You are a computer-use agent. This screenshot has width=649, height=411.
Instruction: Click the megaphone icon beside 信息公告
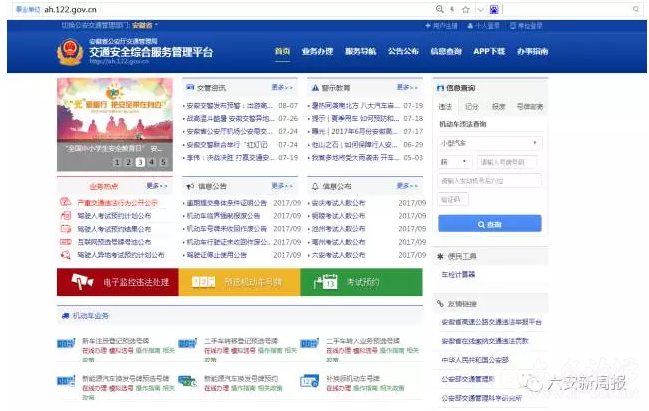click(x=190, y=186)
